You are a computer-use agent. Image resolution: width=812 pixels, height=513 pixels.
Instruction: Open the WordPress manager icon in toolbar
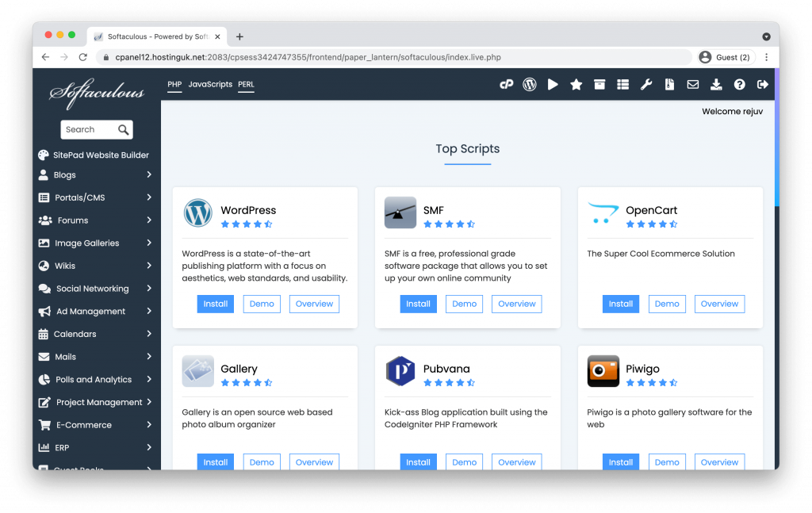(530, 84)
